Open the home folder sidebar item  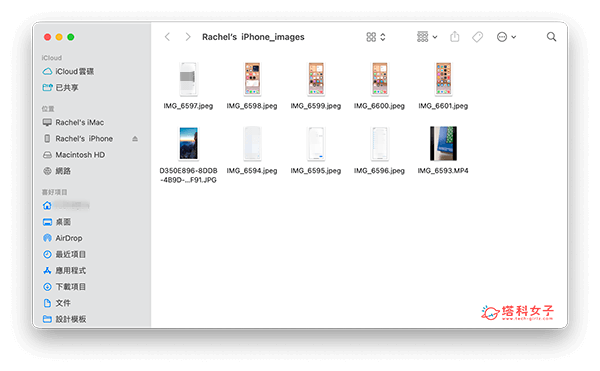[66, 205]
